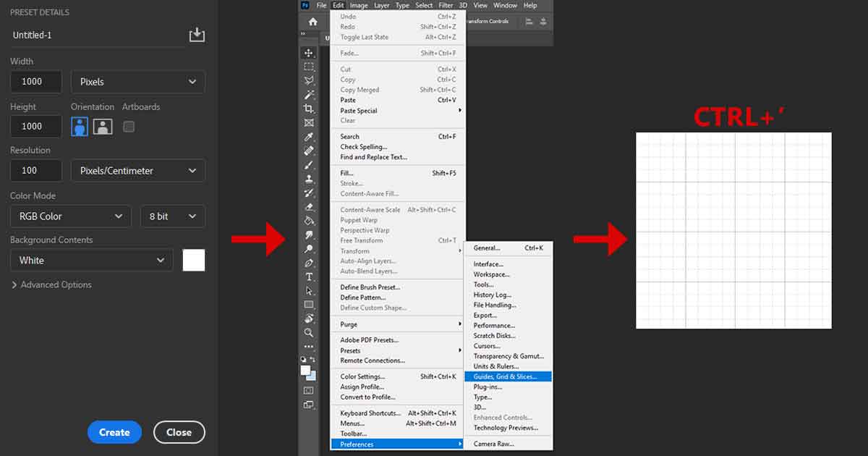Expand Advanced Options

(x=51, y=285)
